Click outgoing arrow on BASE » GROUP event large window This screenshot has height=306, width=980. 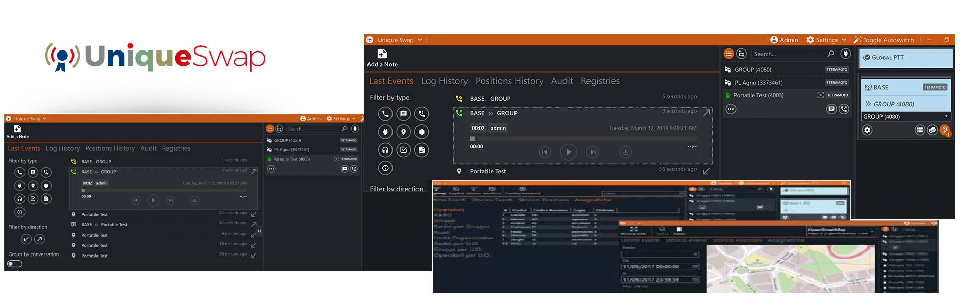(x=707, y=113)
